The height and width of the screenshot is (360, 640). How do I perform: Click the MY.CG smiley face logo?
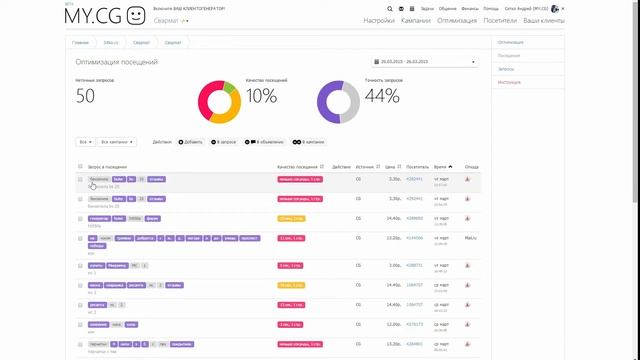136,16
